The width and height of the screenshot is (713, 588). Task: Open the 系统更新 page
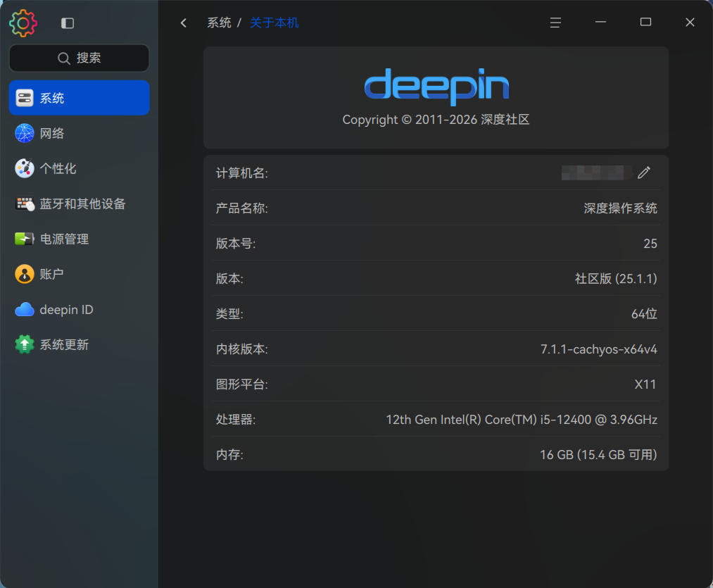79,344
